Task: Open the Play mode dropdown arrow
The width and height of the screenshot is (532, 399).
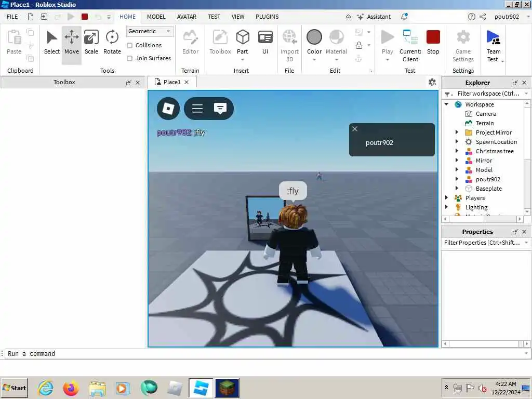Action: [x=387, y=60]
